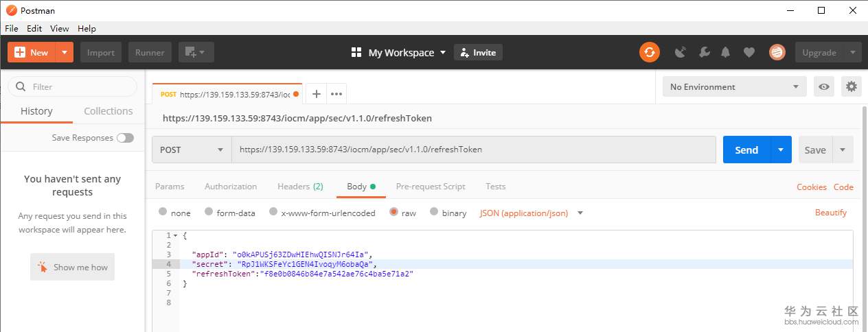868x332 pixels.
Task: Add a new request tab with plus
Action: pos(316,94)
